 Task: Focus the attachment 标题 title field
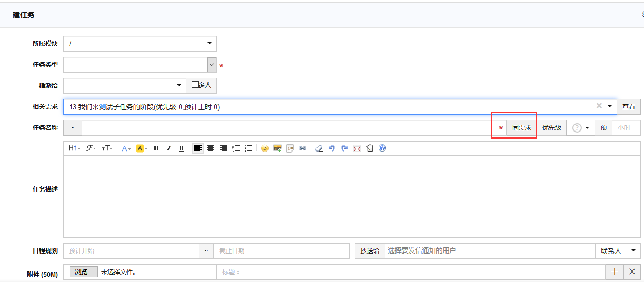tap(411, 272)
